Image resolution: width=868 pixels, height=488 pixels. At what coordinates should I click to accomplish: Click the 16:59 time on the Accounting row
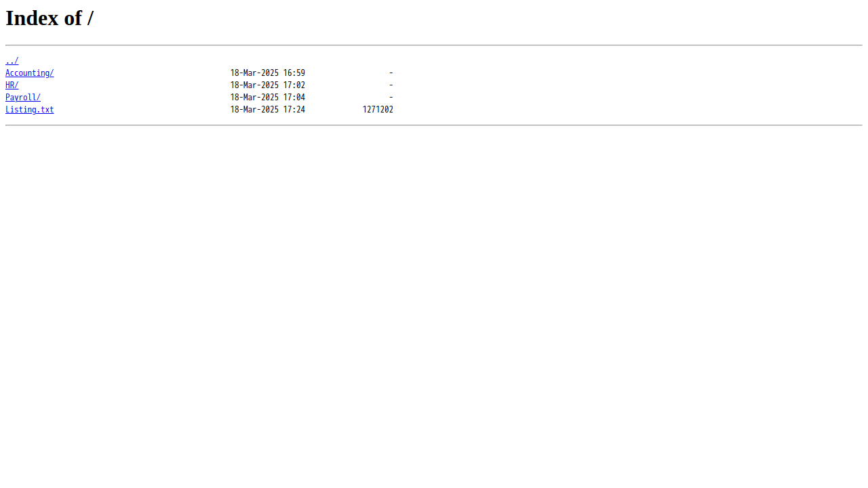coord(294,73)
